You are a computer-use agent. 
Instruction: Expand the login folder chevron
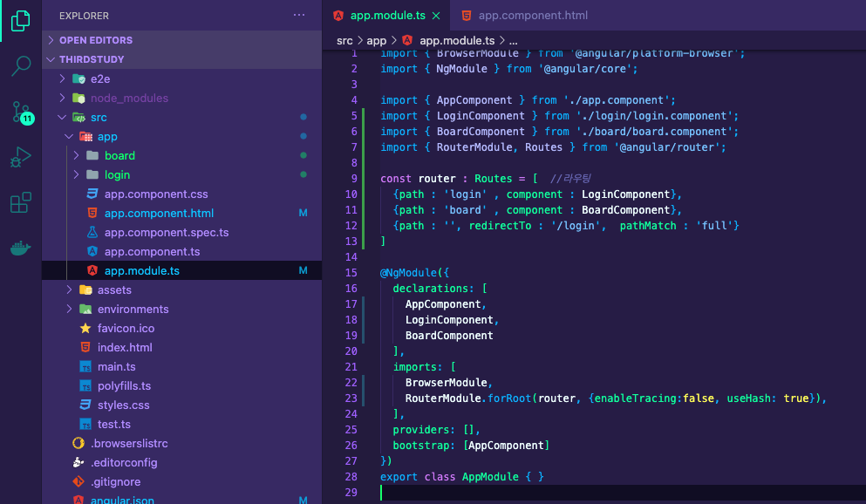tap(76, 174)
